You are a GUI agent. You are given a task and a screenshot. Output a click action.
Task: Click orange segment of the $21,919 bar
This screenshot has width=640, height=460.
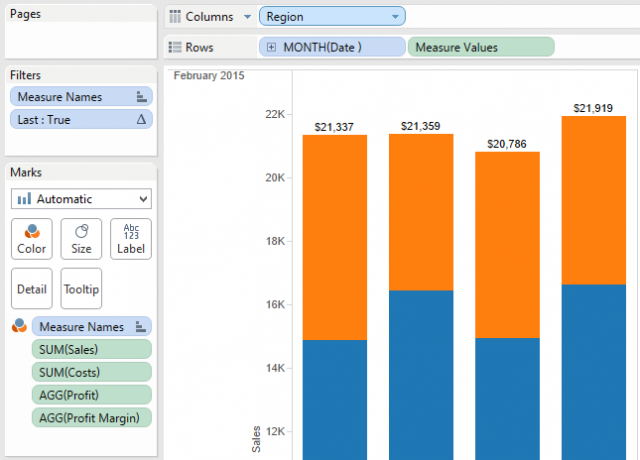click(594, 200)
